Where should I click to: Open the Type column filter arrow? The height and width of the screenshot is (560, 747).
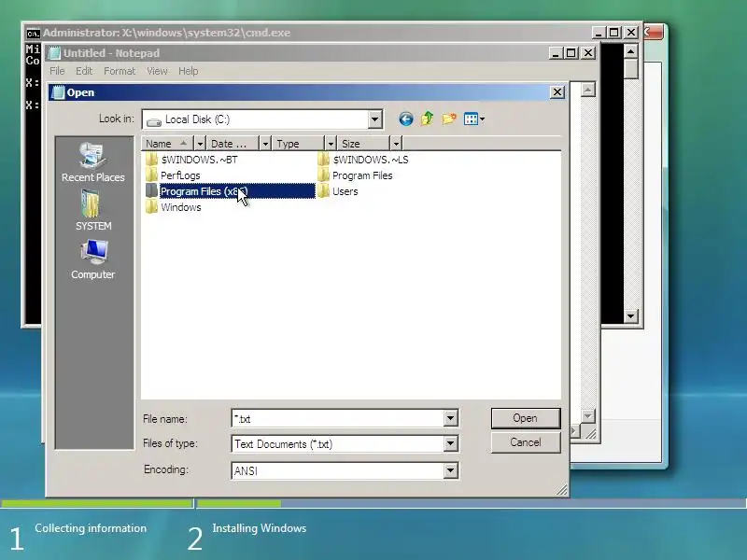[331, 144]
